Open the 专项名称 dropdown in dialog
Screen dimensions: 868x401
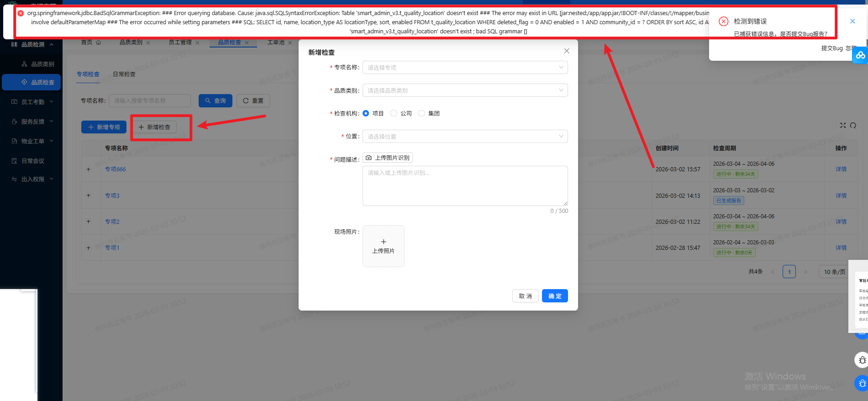[x=465, y=68]
